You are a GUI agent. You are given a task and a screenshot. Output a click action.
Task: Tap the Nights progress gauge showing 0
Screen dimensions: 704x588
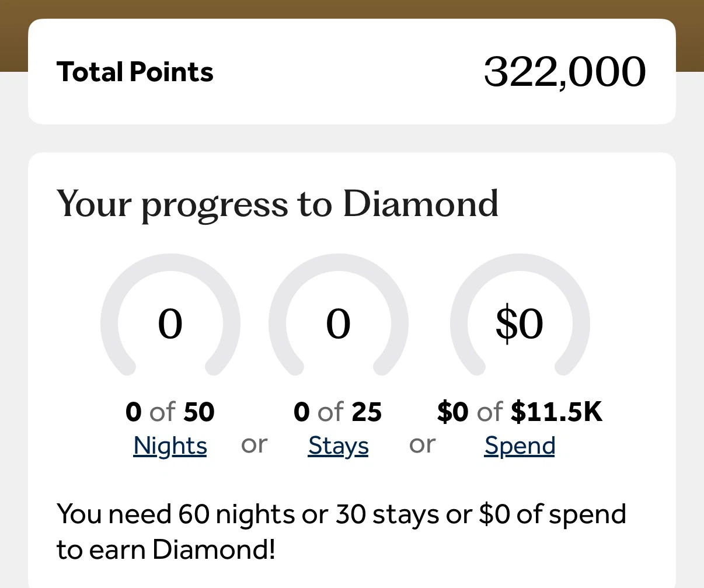pos(170,315)
